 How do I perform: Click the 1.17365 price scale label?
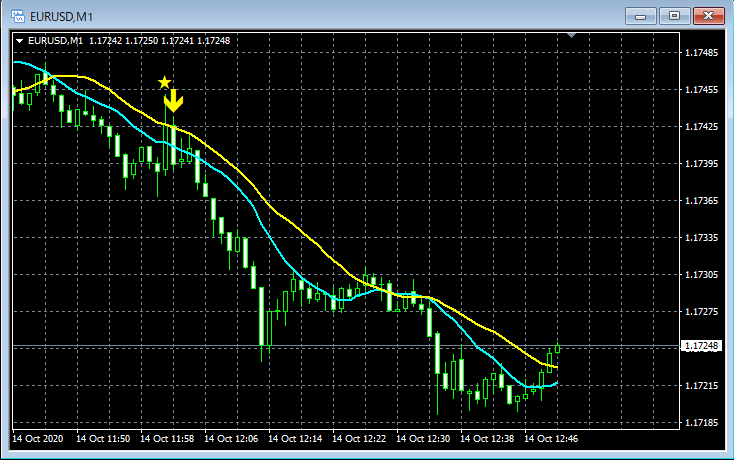701,201
